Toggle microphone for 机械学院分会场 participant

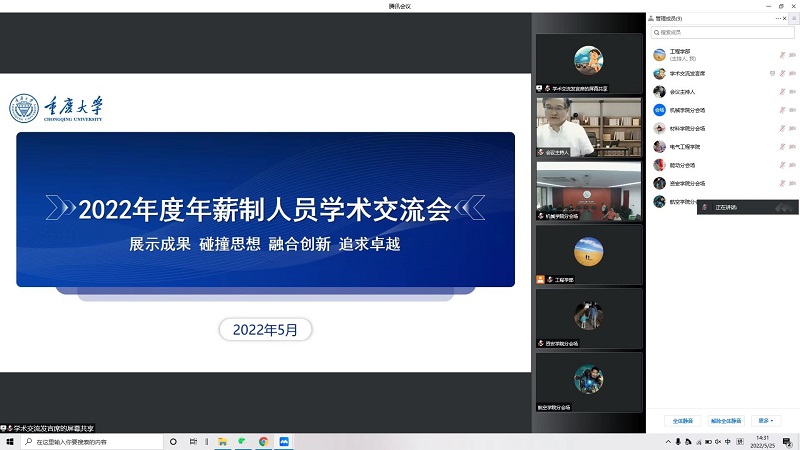tap(782, 110)
